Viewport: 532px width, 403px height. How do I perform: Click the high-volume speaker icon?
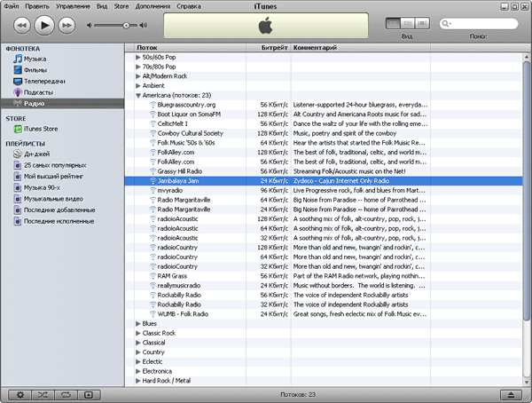click(144, 25)
